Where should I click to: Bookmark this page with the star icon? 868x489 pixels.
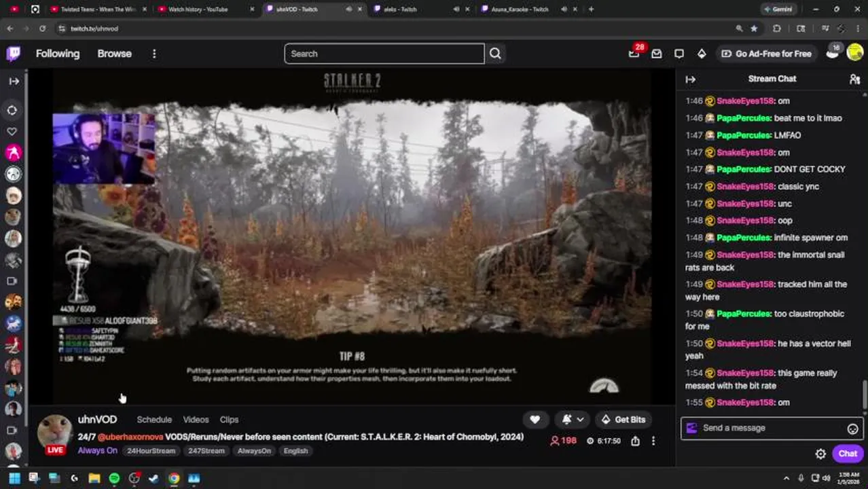click(x=754, y=29)
